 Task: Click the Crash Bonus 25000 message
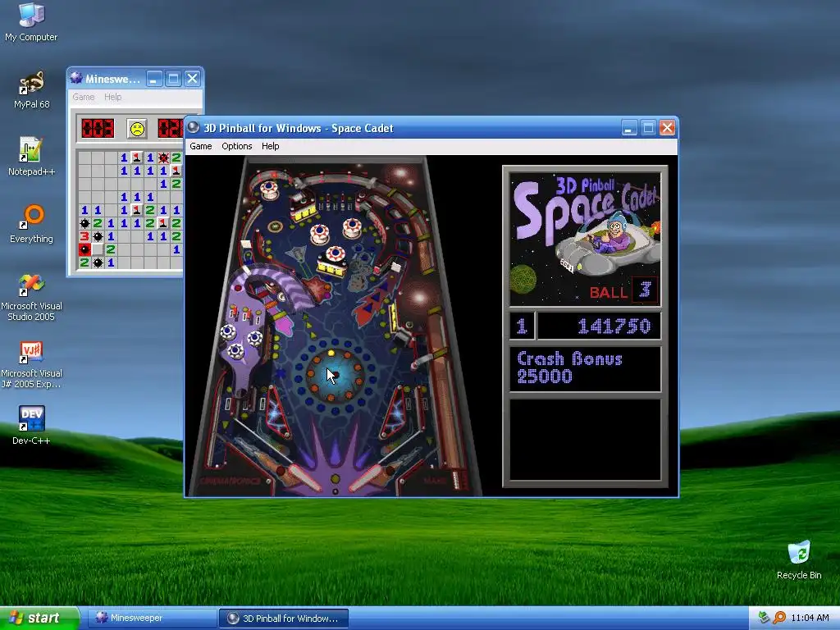[584, 368]
